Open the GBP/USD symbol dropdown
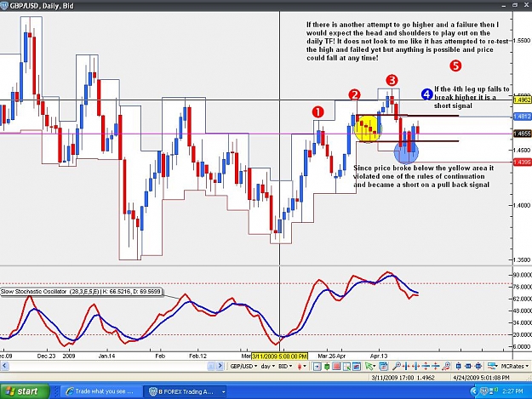The image size is (532, 399). (x=243, y=366)
